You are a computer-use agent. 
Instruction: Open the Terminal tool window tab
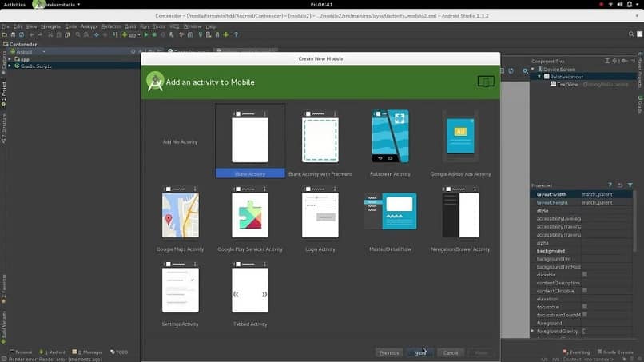click(21, 352)
